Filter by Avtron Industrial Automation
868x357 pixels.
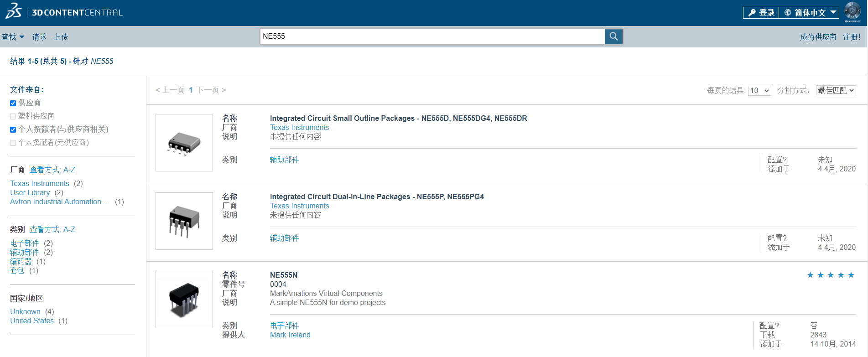coord(59,202)
